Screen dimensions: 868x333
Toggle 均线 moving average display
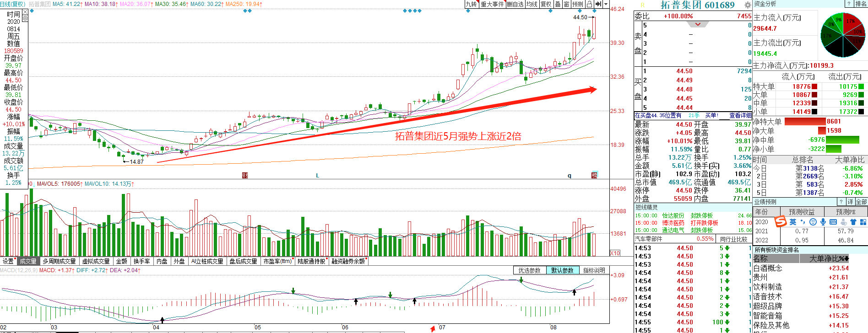pos(532,4)
